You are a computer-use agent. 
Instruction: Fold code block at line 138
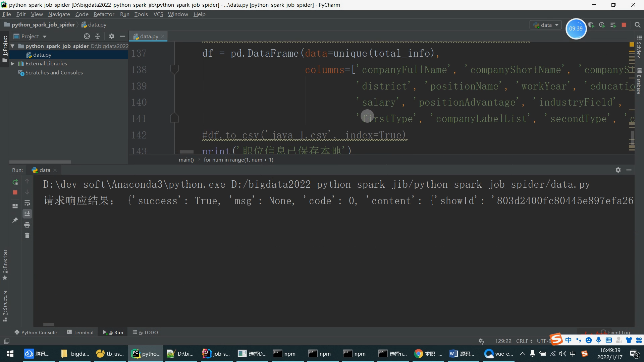(174, 69)
